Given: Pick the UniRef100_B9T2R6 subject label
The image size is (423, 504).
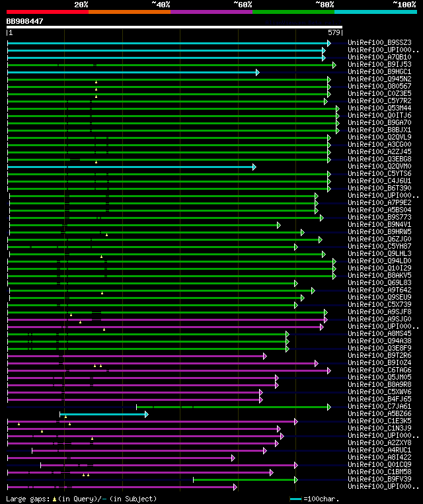Looking at the screenshot, I should 379,355.
